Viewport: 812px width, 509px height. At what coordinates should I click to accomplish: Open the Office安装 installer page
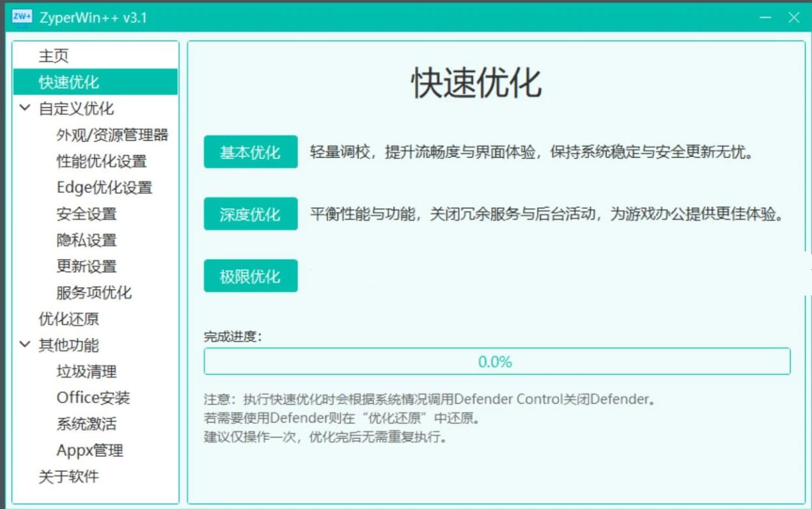tap(94, 398)
